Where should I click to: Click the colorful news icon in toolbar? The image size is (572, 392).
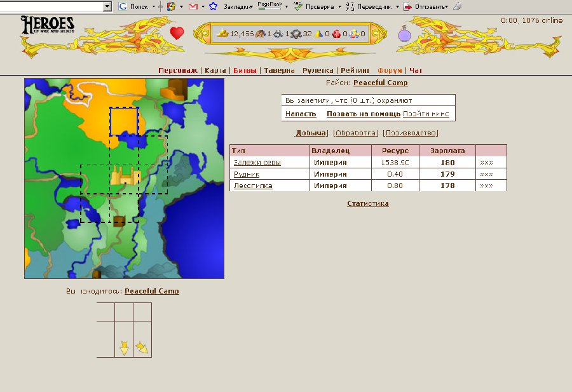coord(171,6)
